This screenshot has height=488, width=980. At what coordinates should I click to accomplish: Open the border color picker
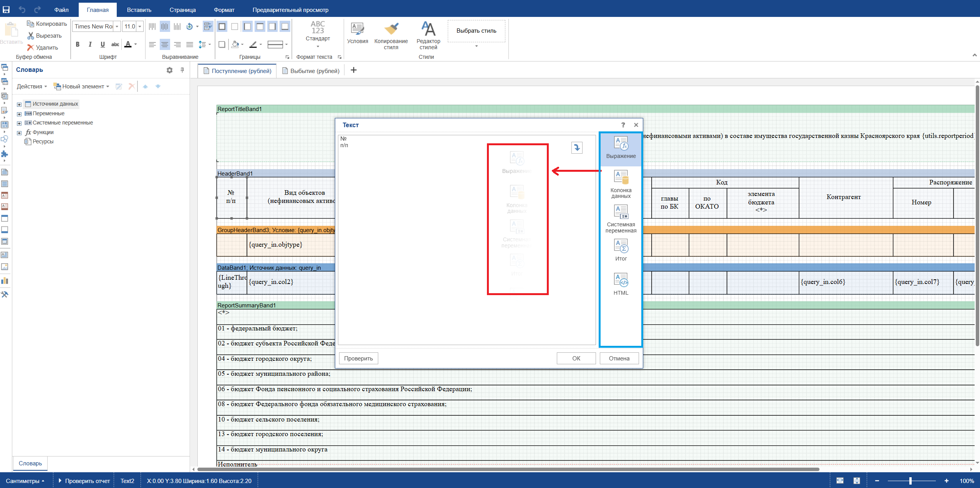pos(253,45)
